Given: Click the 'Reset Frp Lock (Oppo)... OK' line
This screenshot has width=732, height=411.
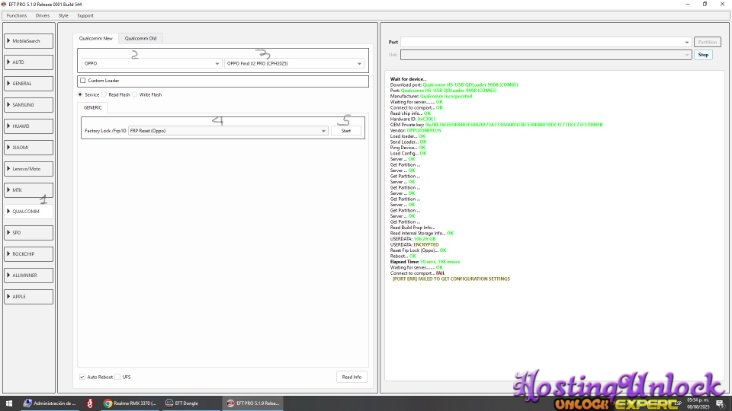Looking at the screenshot, I should 418,250.
